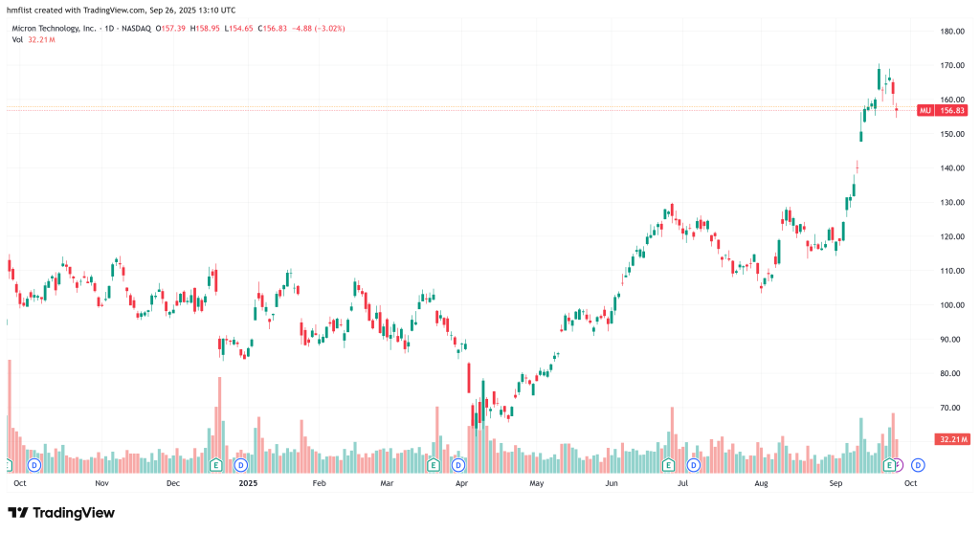
Task: Show the late June earnings E marker
Action: 668,465
